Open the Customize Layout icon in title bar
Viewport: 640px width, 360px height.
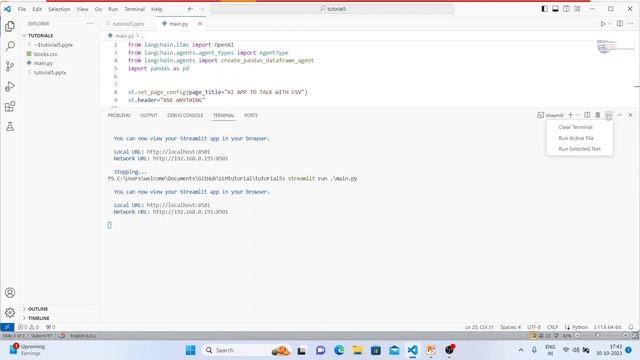[x=577, y=9]
